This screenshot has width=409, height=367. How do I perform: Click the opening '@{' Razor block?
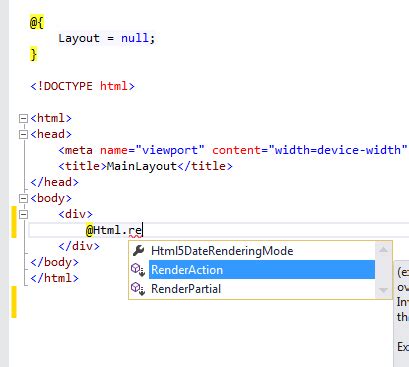[37, 23]
